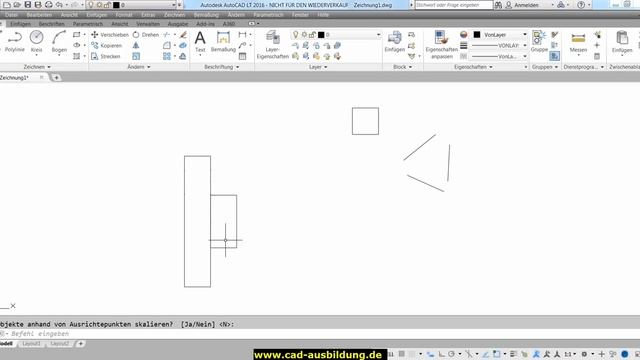Select the Polylinie drawing tool

click(x=15, y=41)
